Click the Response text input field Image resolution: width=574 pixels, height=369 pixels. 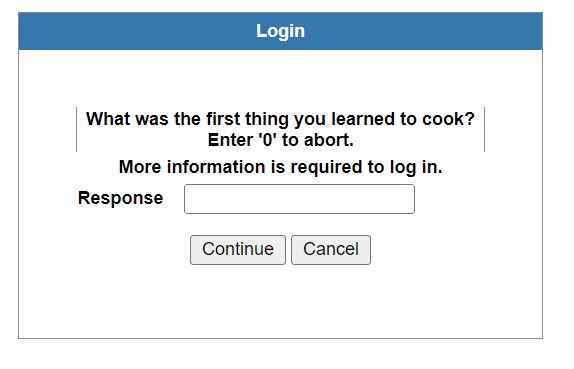(x=299, y=199)
